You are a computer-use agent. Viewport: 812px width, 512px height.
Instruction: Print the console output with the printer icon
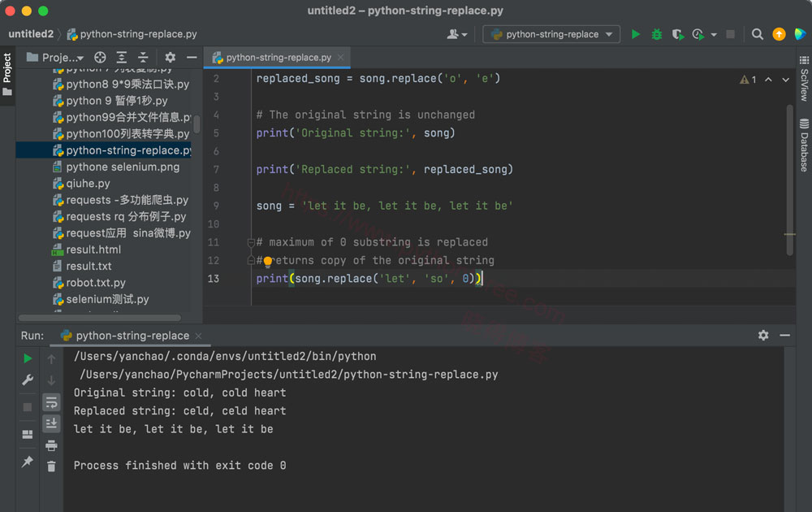[x=51, y=445]
